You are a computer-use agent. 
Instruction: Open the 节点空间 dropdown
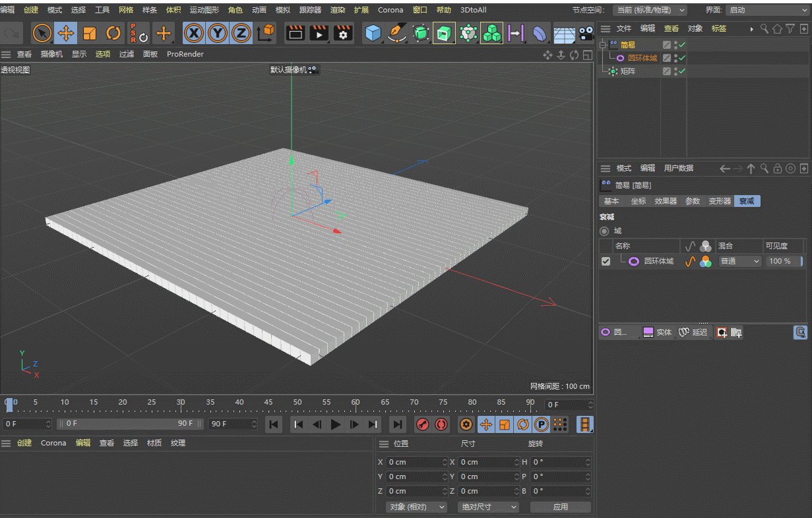click(650, 11)
